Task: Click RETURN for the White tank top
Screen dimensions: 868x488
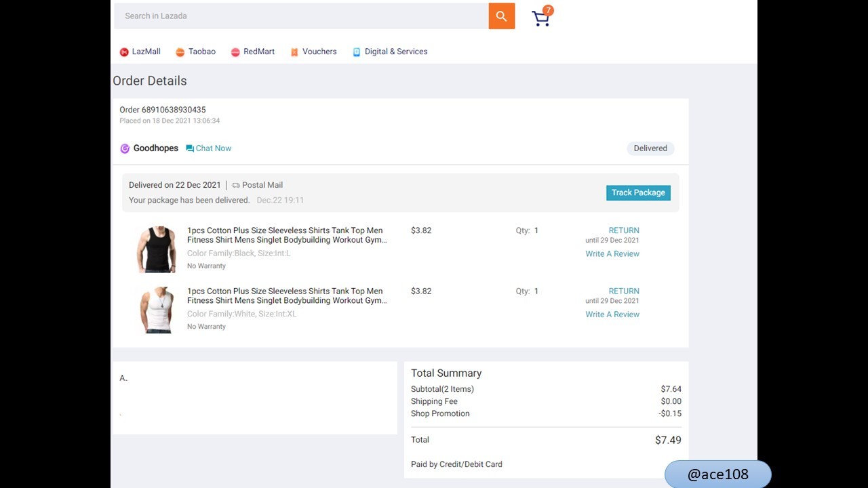Action: (624, 291)
